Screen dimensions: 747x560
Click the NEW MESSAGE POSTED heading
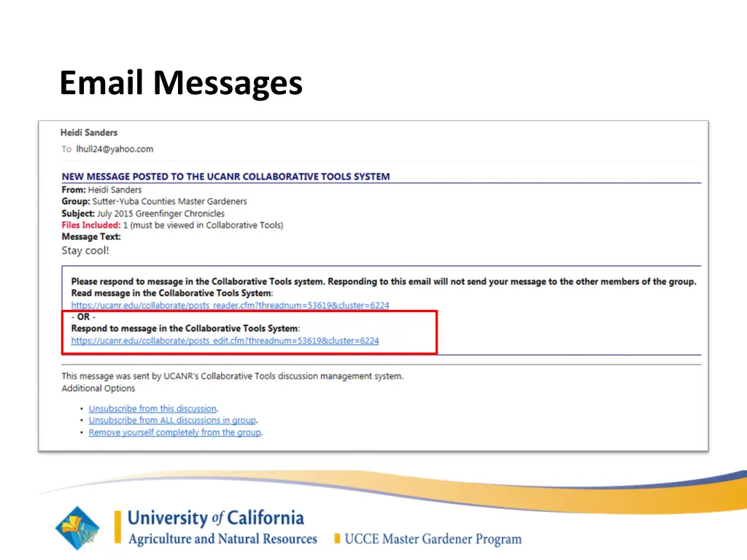225,176
